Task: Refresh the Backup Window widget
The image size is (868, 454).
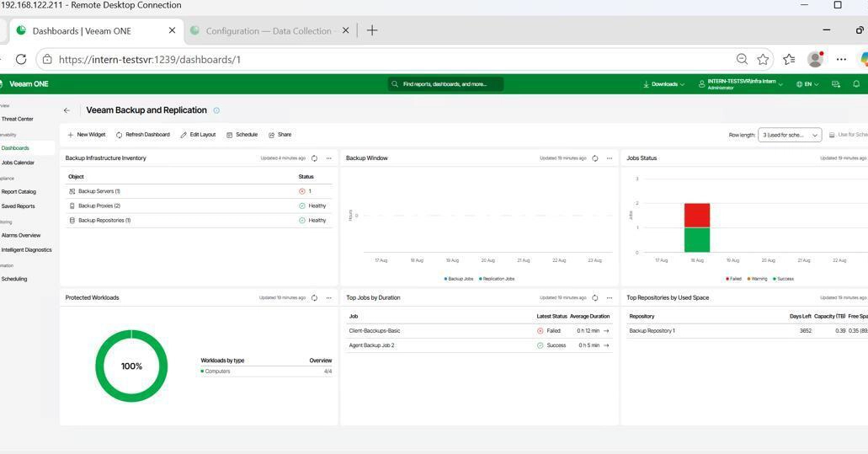Action: 595,158
